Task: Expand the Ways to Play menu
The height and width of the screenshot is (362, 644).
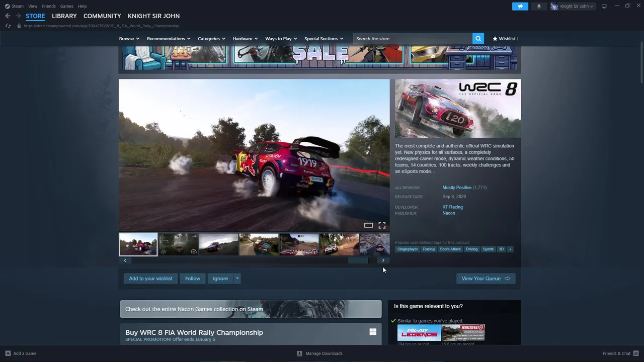Action: [x=281, y=38]
